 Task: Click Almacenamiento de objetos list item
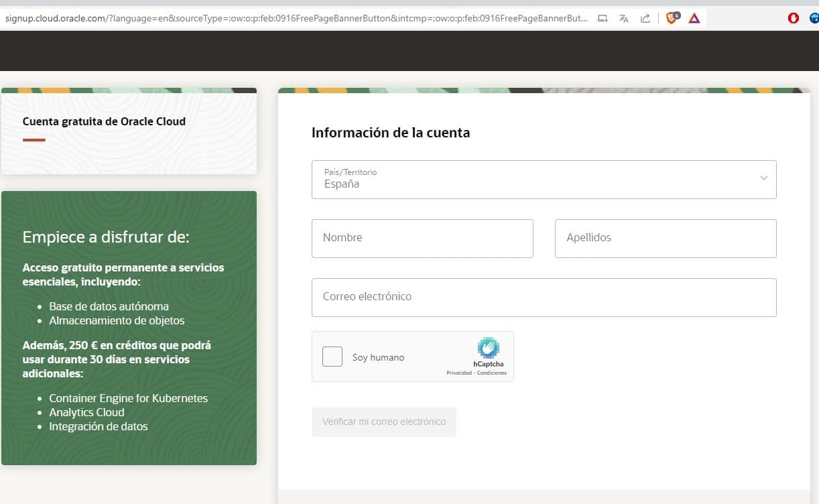point(117,320)
